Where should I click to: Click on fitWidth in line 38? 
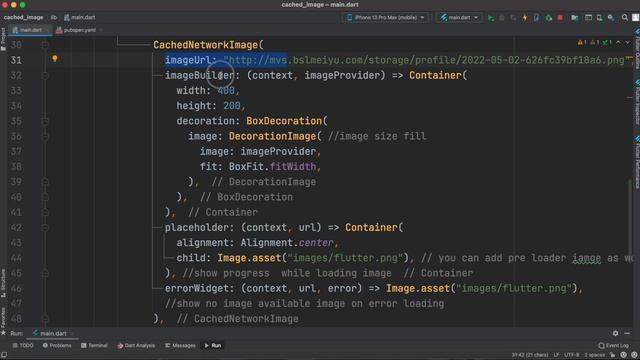coord(293,167)
